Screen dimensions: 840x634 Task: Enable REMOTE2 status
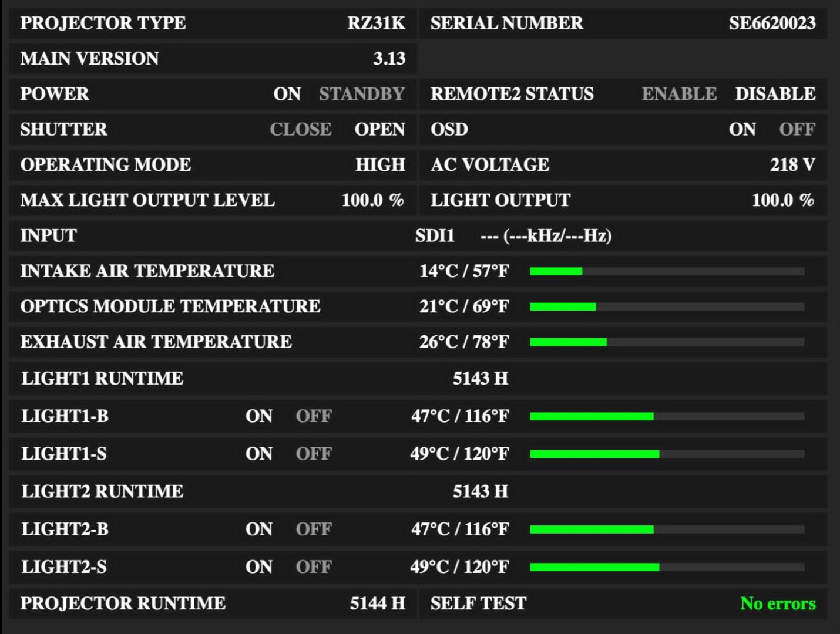pos(678,94)
